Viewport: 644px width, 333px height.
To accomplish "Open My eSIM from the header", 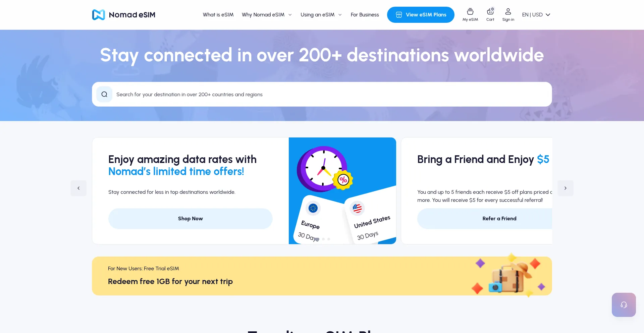I will pos(470,14).
